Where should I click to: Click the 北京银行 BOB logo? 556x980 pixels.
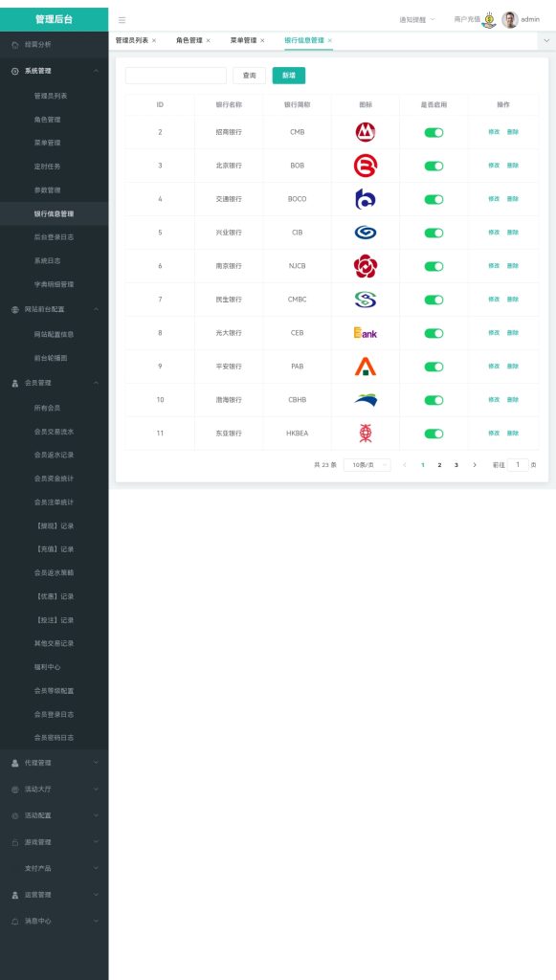pos(366,166)
